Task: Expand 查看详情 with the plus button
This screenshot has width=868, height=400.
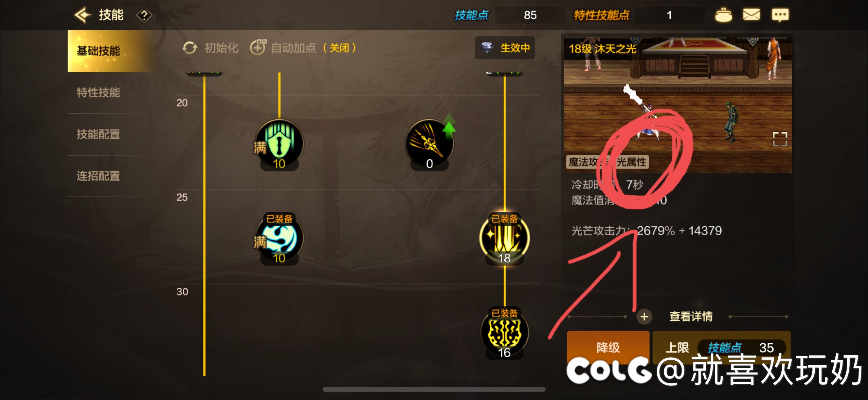Action: (644, 317)
